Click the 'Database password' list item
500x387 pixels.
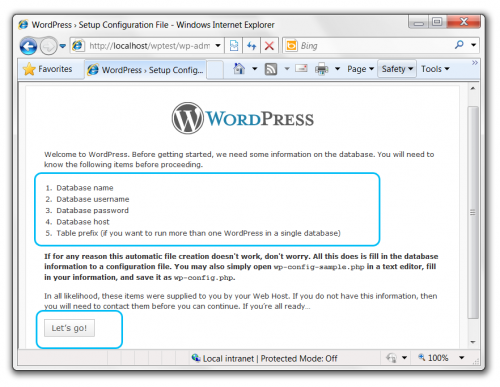tap(92, 211)
